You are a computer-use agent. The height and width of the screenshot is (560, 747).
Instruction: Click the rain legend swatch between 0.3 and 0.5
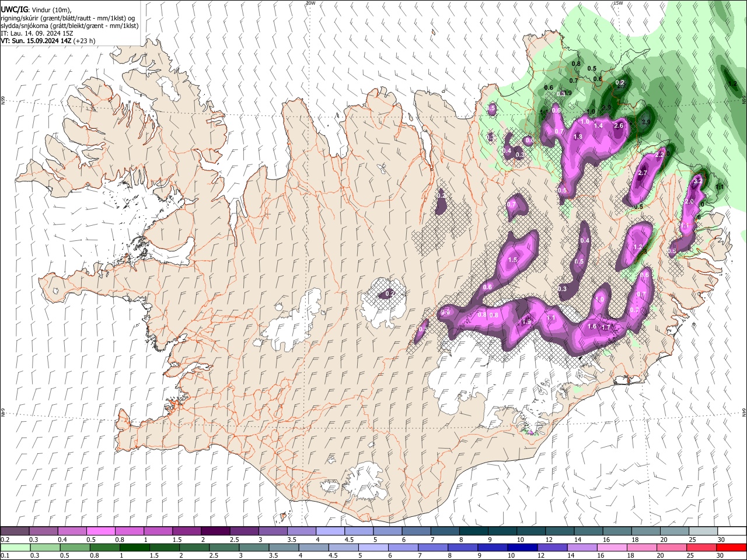[x=45, y=548]
